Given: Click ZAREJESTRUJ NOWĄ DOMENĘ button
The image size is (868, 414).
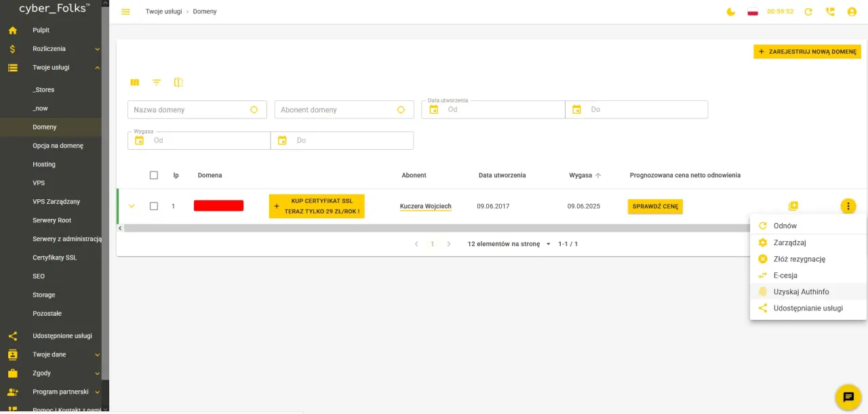Looking at the screenshot, I should tap(807, 51).
